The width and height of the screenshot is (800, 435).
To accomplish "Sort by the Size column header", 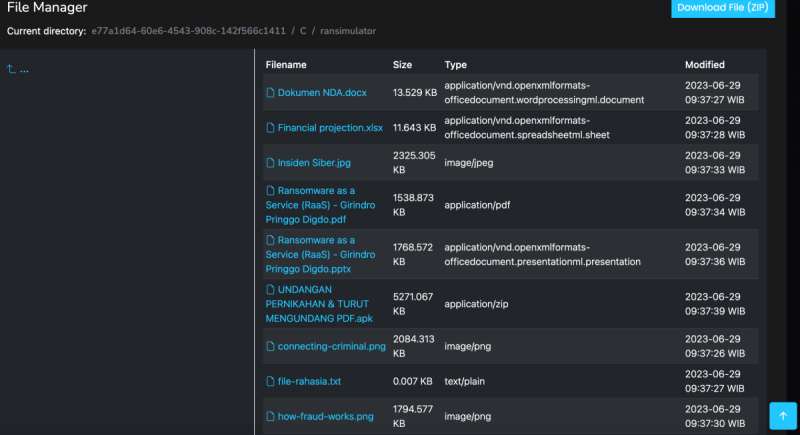I will [x=402, y=65].
